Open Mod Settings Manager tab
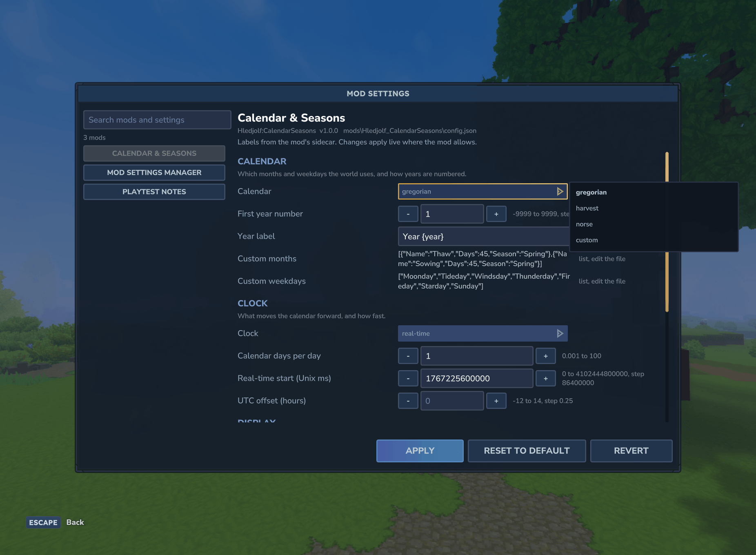The height and width of the screenshot is (555, 756). click(154, 173)
